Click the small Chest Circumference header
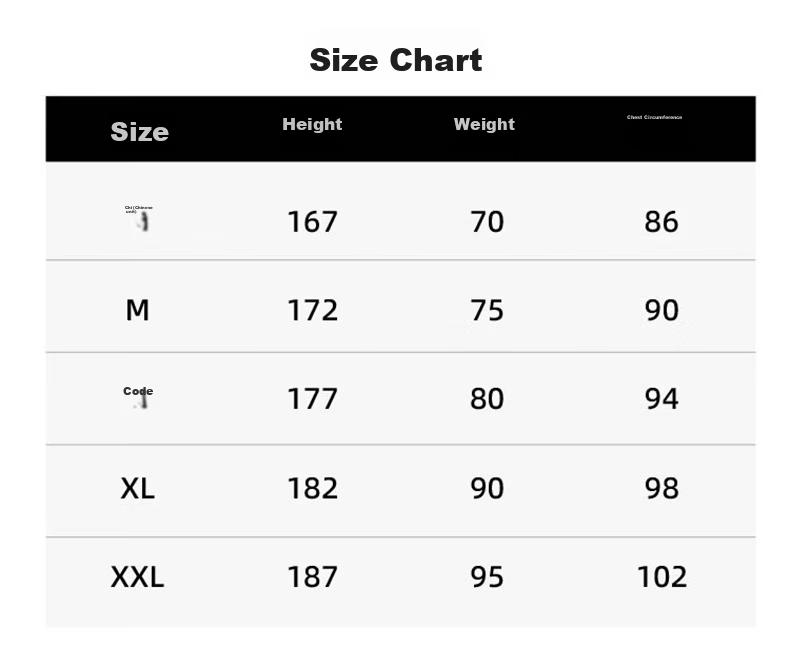The height and width of the screenshot is (666, 790). coord(654,117)
